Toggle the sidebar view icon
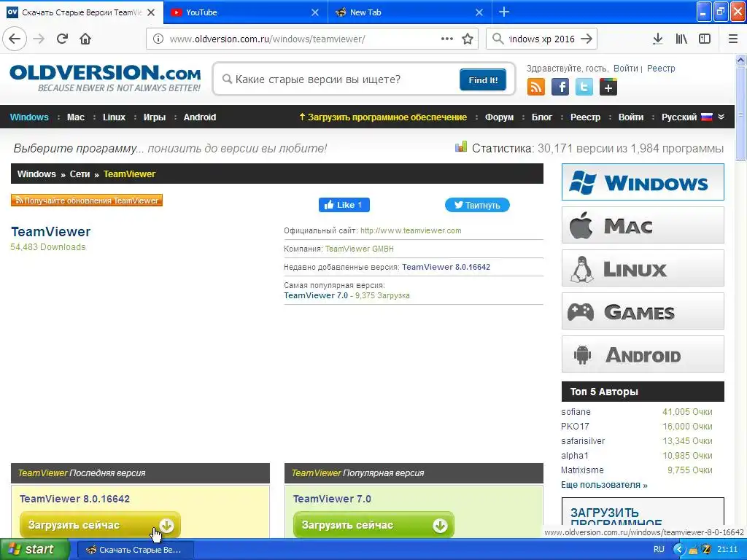The height and width of the screenshot is (560, 747). pyautogui.click(x=705, y=39)
